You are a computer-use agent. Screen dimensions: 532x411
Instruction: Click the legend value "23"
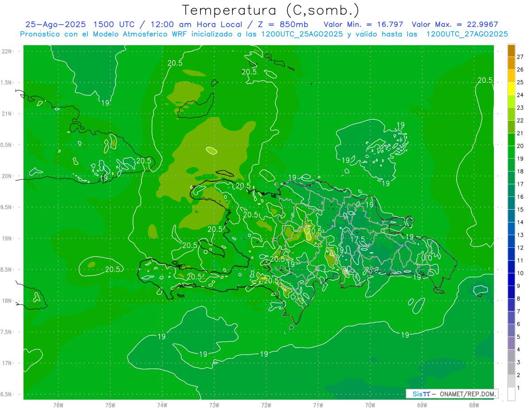(520, 108)
